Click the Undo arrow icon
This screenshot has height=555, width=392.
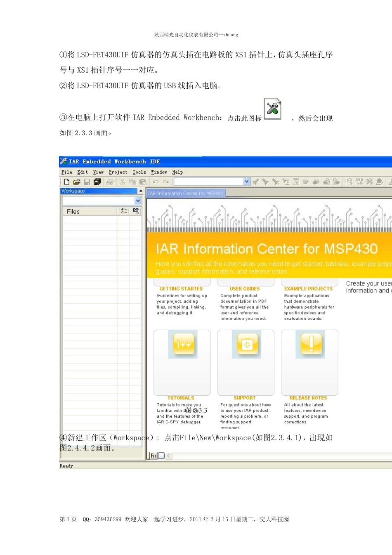156,182
